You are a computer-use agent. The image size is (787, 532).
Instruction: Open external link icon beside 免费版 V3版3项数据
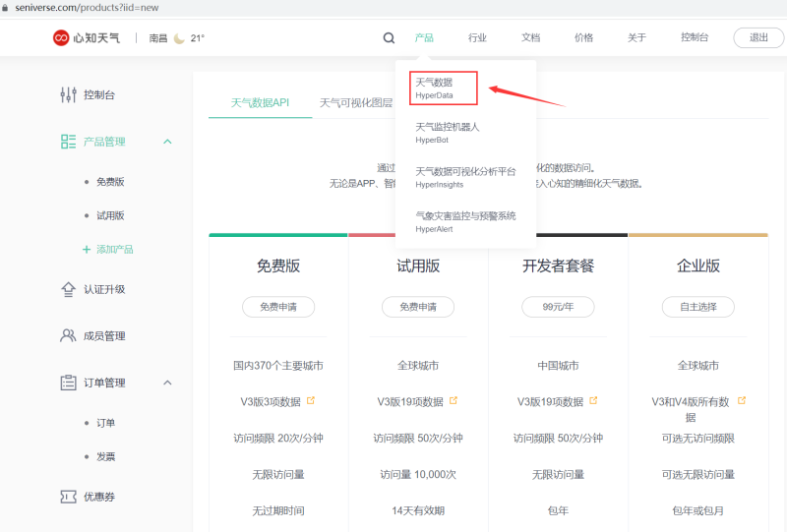311,401
